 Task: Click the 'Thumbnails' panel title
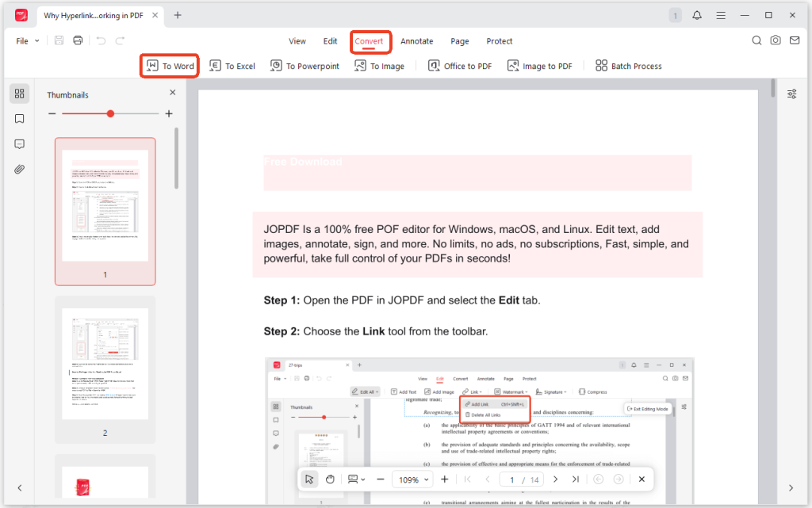(68, 94)
